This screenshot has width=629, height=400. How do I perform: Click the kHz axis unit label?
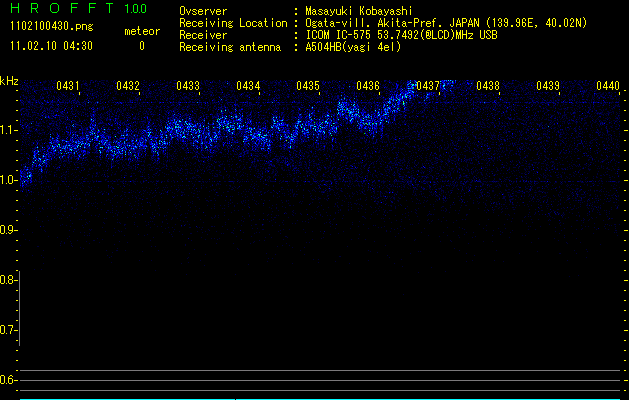pos(10,81)
